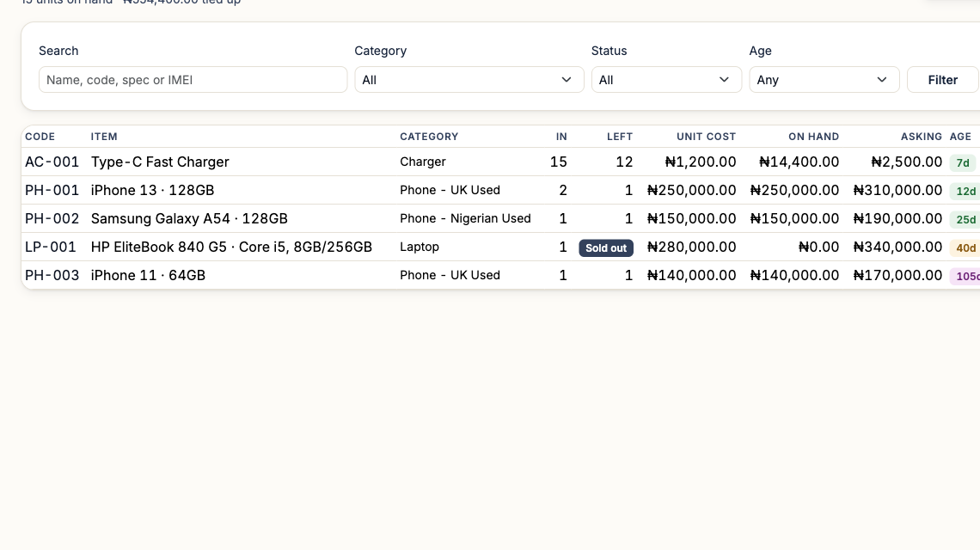Click the 7d age badge
980x550 pixels.
[x=963, y=163]
